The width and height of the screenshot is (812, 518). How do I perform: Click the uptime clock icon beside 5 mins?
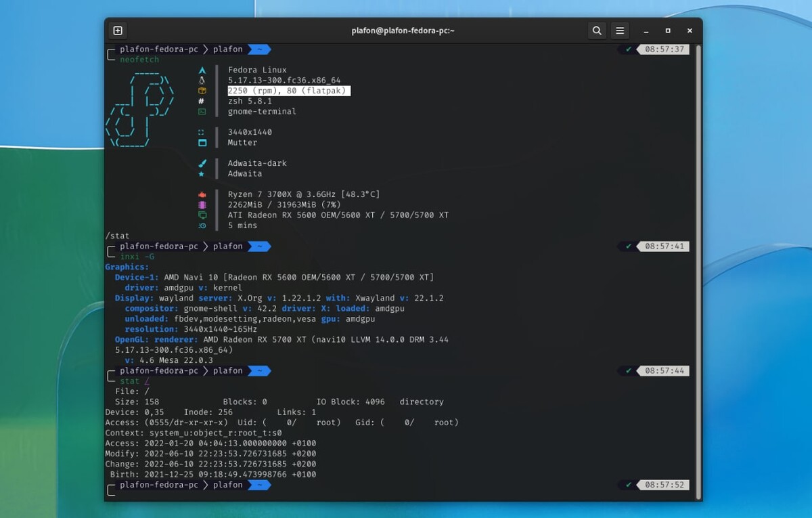[202, 225]
